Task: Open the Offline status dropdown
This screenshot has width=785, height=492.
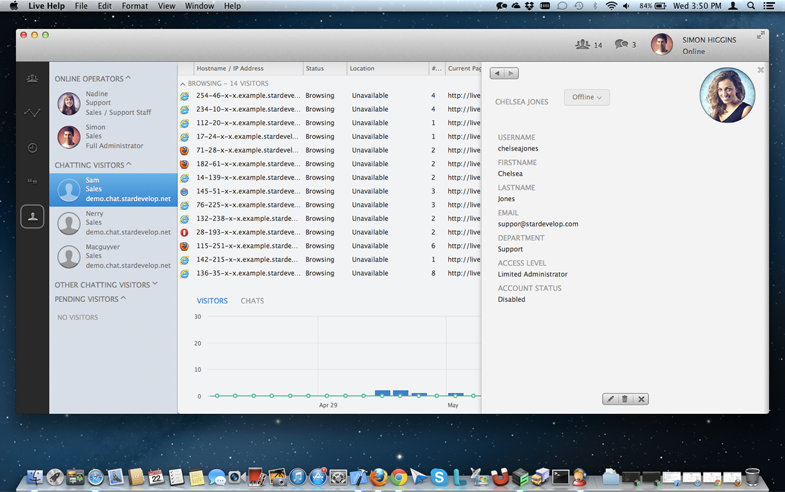Action: [x=587, y=97]
